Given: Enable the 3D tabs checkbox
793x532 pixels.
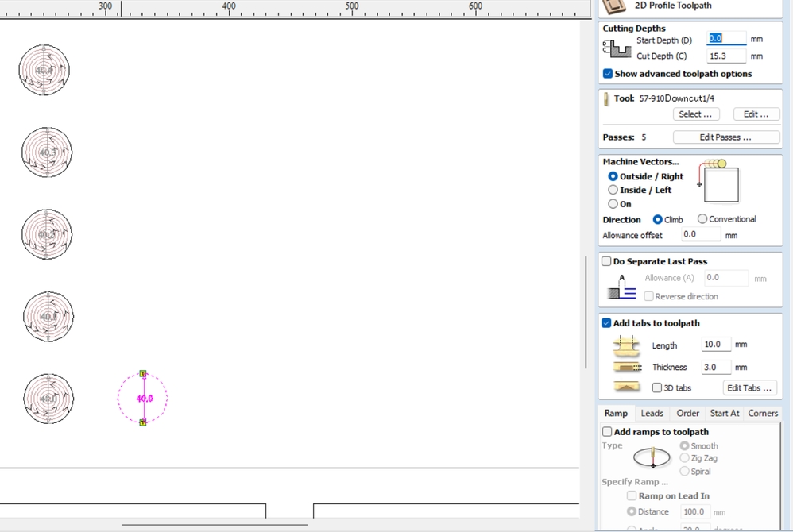Looking at the screenshot, I should tap(657, 387).
